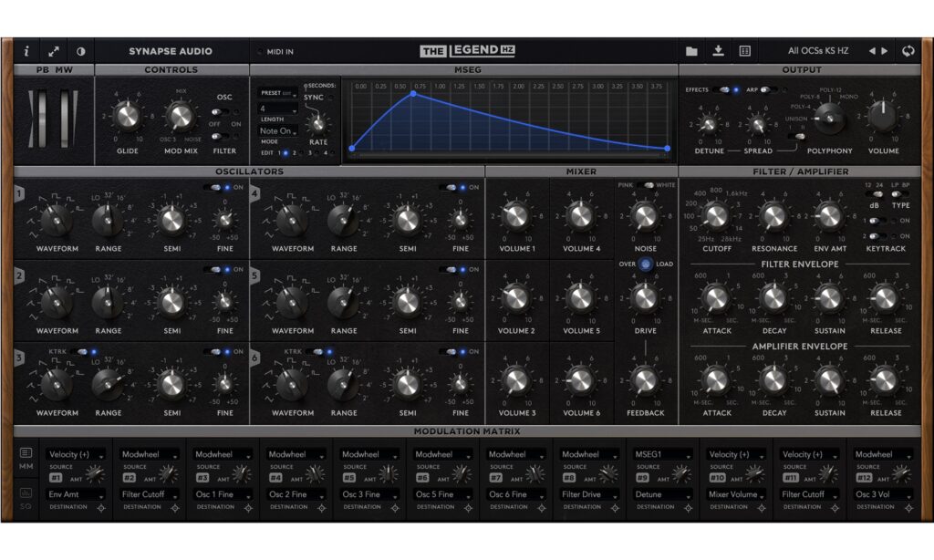Click the save preset download icon
Image resolution: width=934 pixels, height=560 pixels.
(x=719, y=51)
